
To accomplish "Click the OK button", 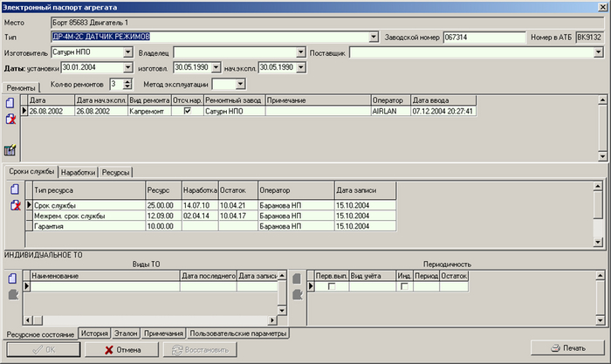I will (44, 349).
